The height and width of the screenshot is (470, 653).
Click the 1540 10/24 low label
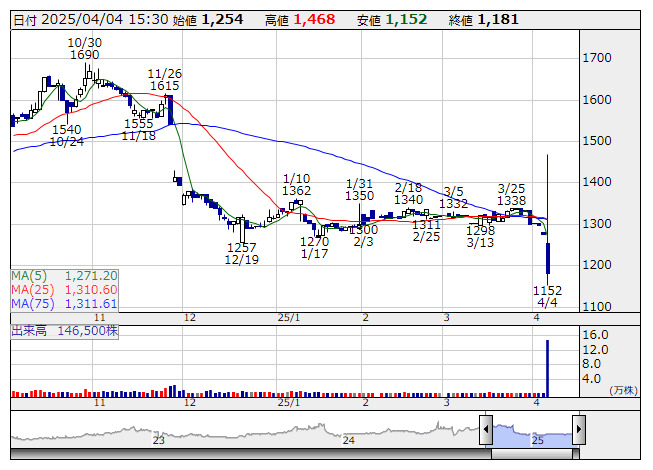coord(67,135)
